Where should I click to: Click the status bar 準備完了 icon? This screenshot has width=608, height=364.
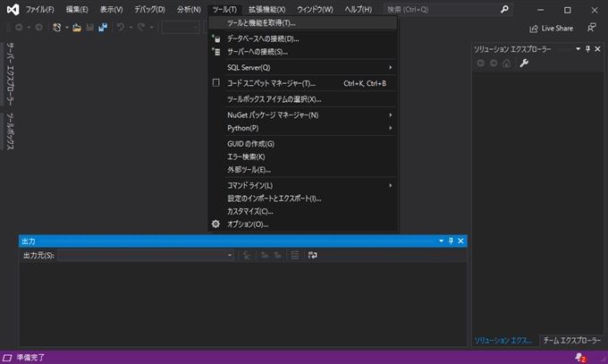[x=7, y=358]
